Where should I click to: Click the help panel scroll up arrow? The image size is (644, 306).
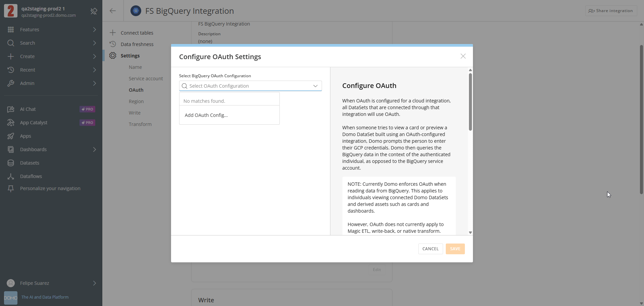pos(470,70)
